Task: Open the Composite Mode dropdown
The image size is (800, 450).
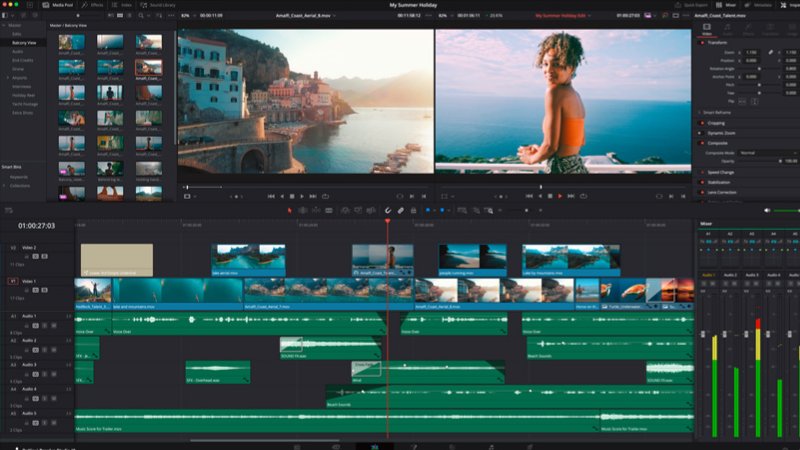Action: pos(768,153)
